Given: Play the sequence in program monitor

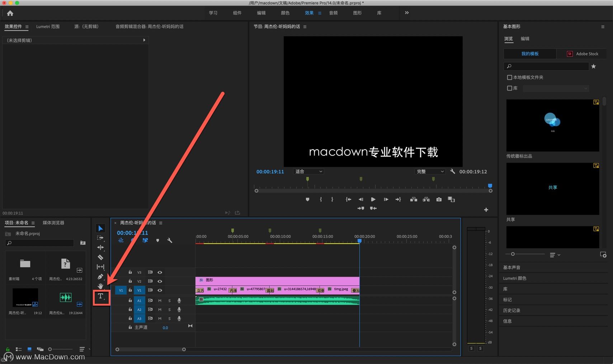Looking at the screenshot, I should click(373, 200).
